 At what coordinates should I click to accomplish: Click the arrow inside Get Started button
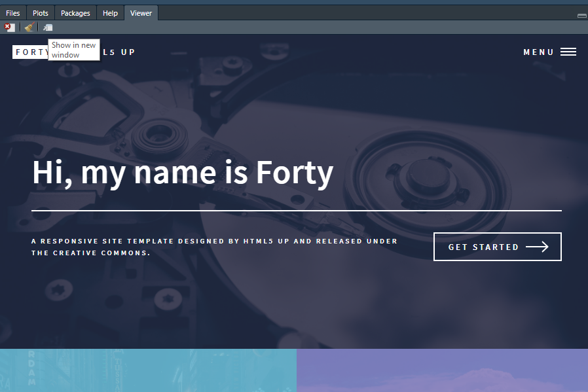tap(537, 247)
